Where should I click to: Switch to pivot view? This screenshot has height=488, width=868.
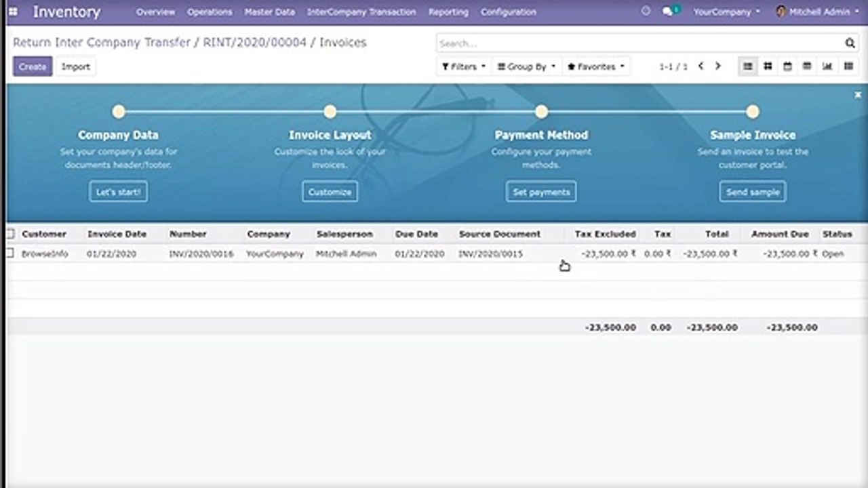(807, 66)
